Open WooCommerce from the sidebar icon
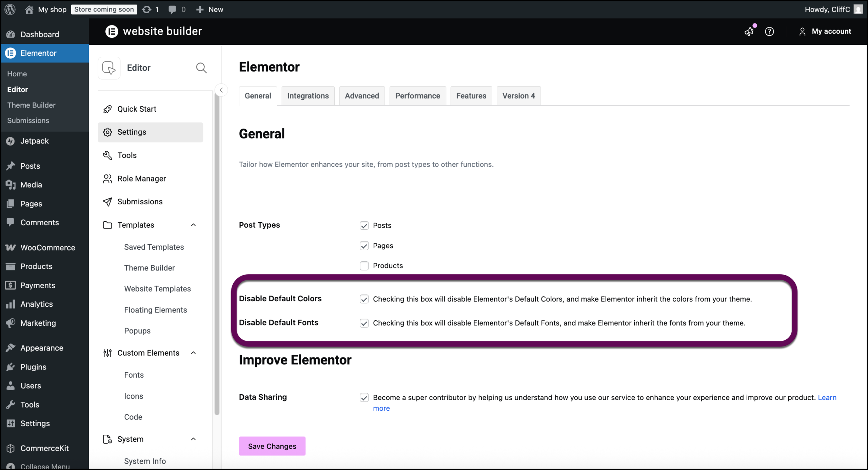The height and width of the screenshot is (470, 868). (x=11, y=247)
